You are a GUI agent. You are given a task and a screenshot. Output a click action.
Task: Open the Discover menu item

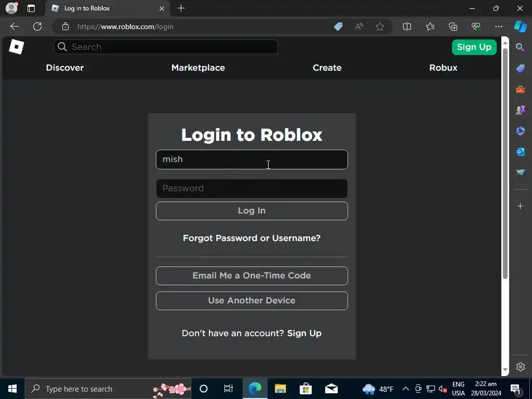(x=65, y=68)
